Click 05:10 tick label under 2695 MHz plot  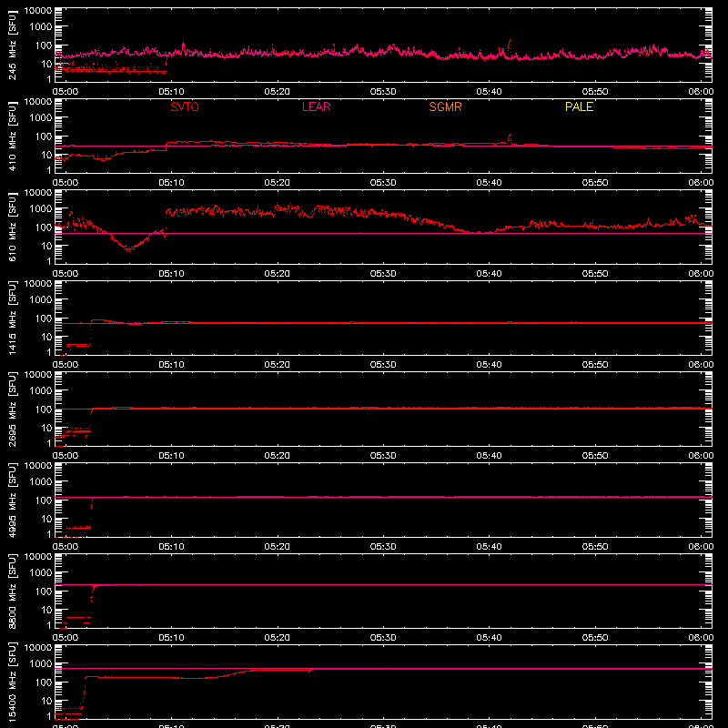pos(171,456)
